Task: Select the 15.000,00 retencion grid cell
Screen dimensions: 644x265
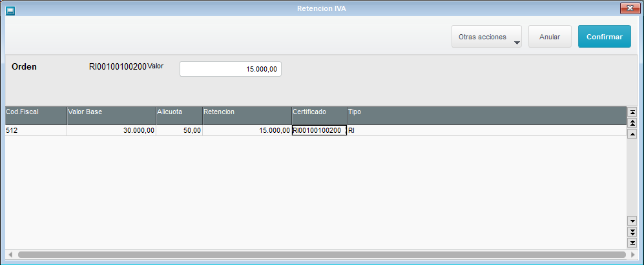Action: click(247, 130)
